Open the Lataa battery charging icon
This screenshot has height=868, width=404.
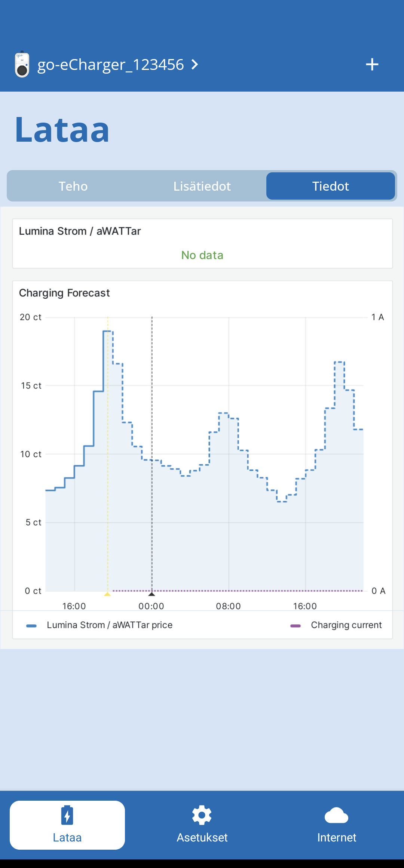point(67,815)
